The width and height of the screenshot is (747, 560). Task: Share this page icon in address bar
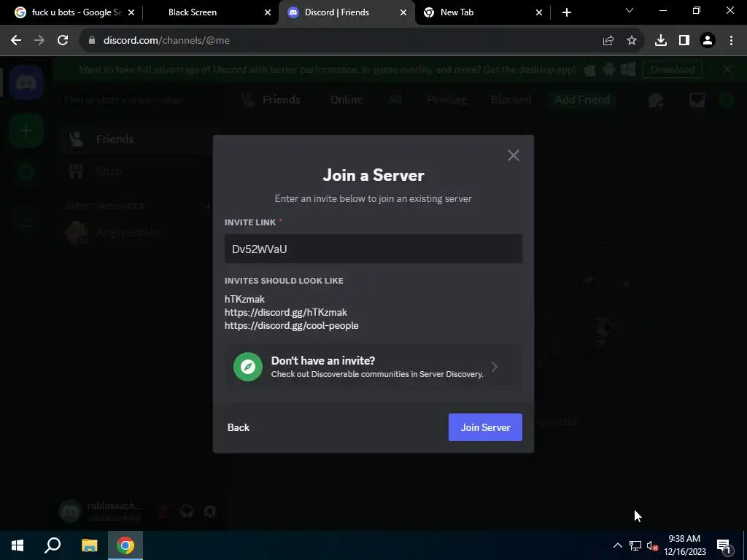(x=608, y=41)
